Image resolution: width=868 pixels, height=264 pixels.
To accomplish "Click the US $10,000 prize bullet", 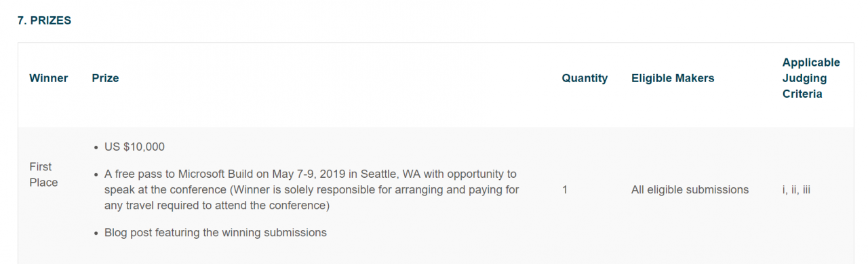I will (x=134, y=147).
